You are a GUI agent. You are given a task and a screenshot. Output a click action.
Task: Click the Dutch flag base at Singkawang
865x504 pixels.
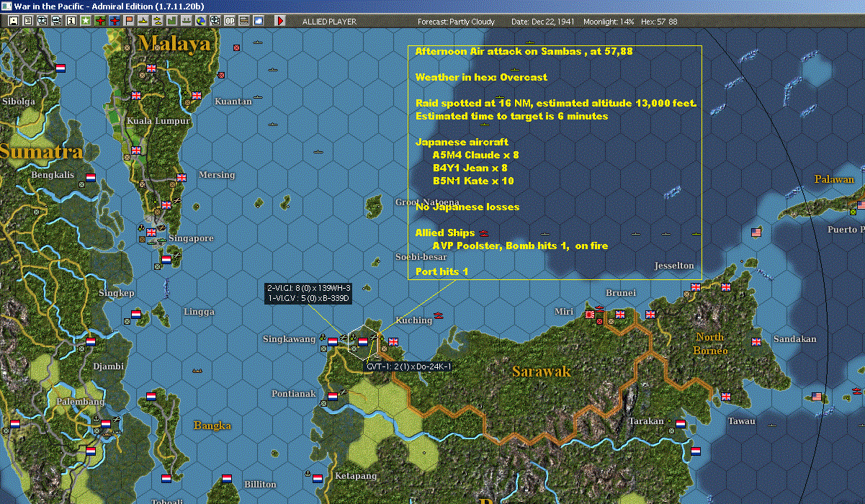click(x=333, y=341)
